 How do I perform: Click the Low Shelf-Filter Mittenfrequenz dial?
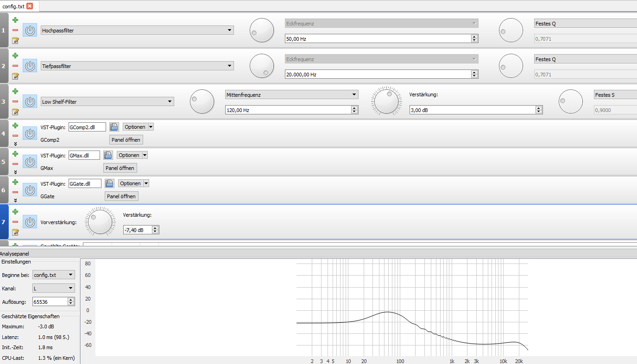[202, 101]
